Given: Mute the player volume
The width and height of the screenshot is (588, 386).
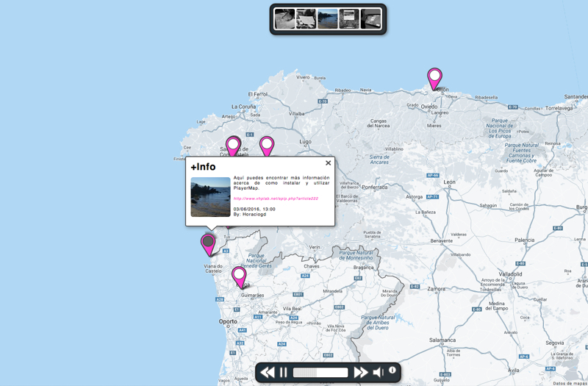Looking at the screenshot, I should coord(378,372).
